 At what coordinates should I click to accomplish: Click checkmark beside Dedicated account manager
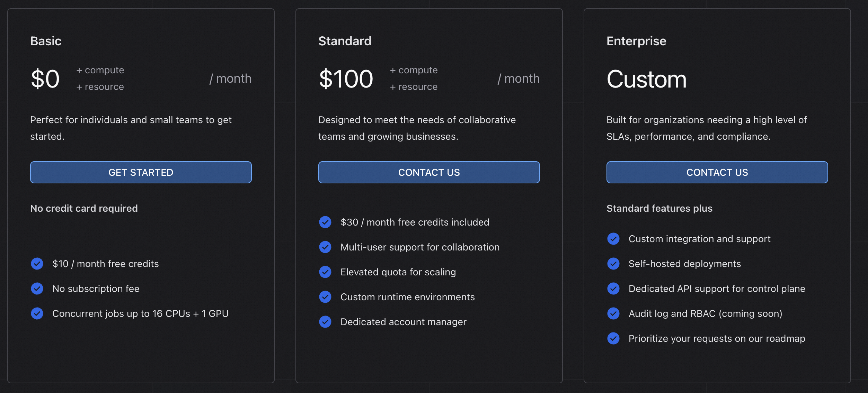click(x=325, y=322)
